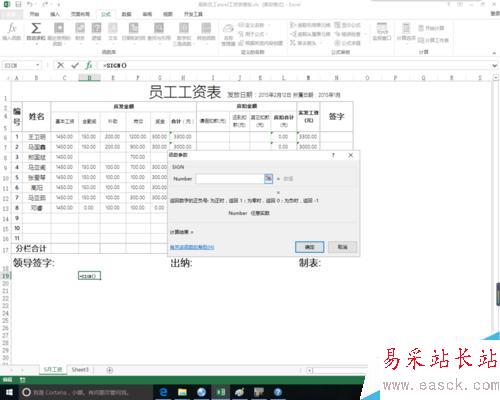
Task: Click Define Name in ribbon
Action: click(252, 25)
